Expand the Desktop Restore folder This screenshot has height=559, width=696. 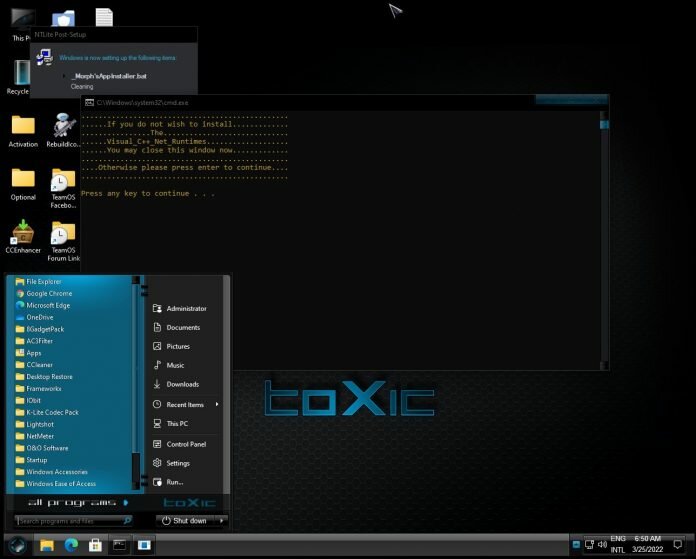[x=44, y=377]
